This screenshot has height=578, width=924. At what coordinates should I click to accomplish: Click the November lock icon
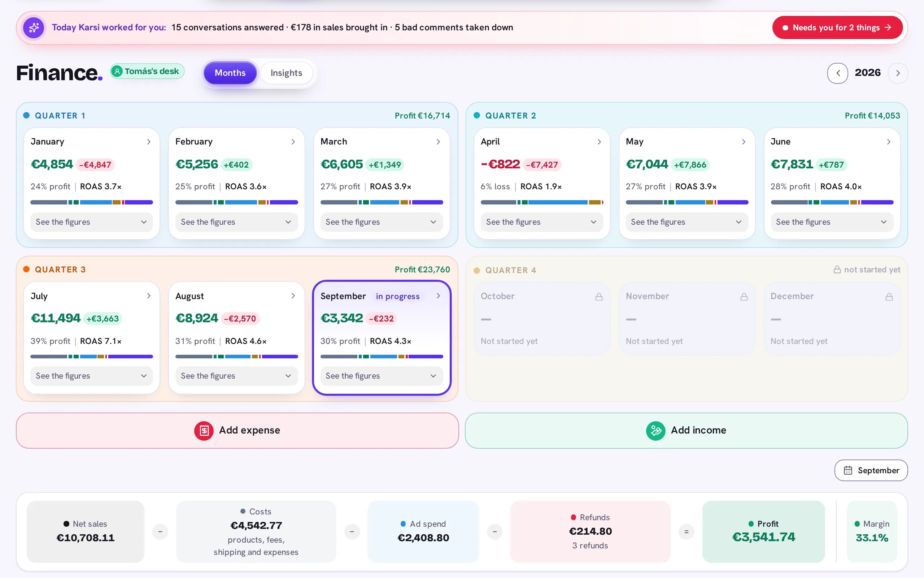coord(744,297)
